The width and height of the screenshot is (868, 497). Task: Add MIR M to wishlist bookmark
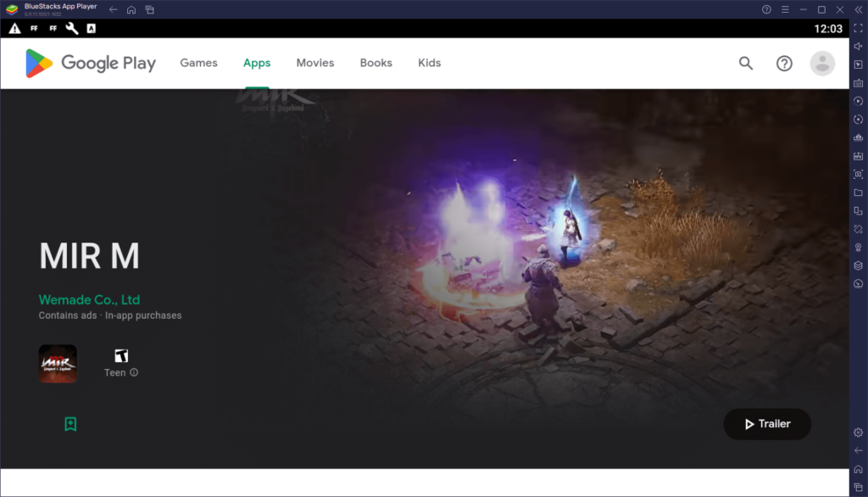[70, 423]
